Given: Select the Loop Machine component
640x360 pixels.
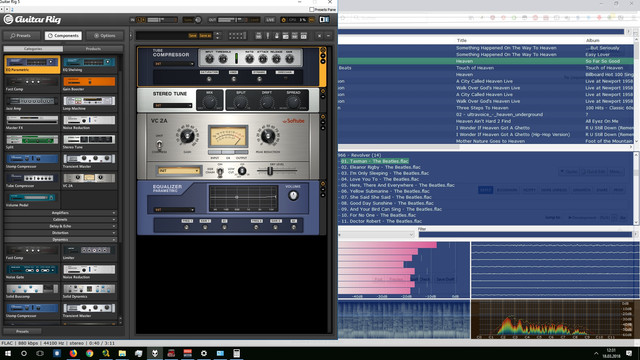Looking at the screenshot, I should tap(89, 103).
